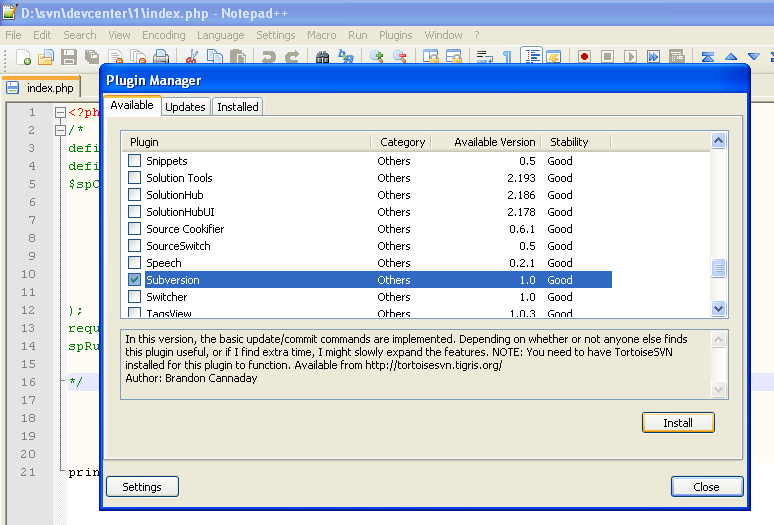Toggle the Show indent guide icon

click(x=531, y=56)
